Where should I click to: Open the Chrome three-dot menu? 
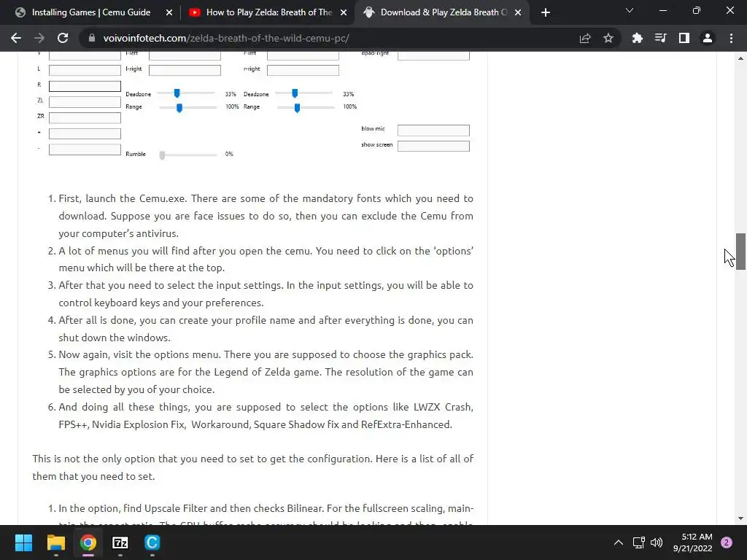pyautogui.click(x=731, y=38)
